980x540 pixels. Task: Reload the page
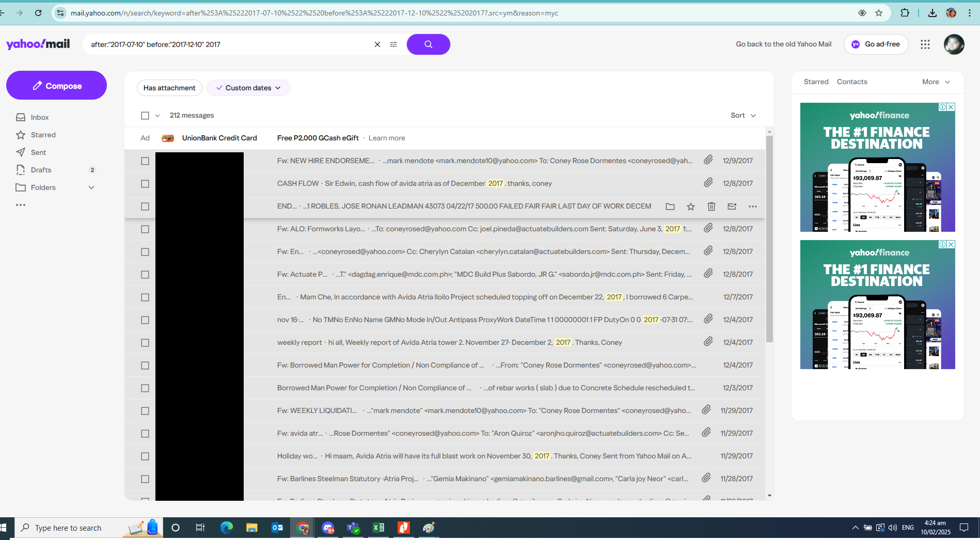point(38,13)
